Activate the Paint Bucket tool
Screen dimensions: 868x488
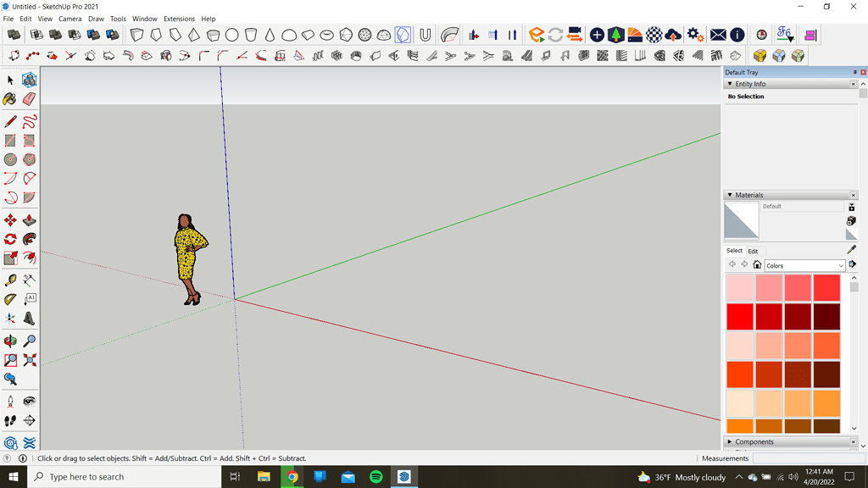[x=11, y=98]
